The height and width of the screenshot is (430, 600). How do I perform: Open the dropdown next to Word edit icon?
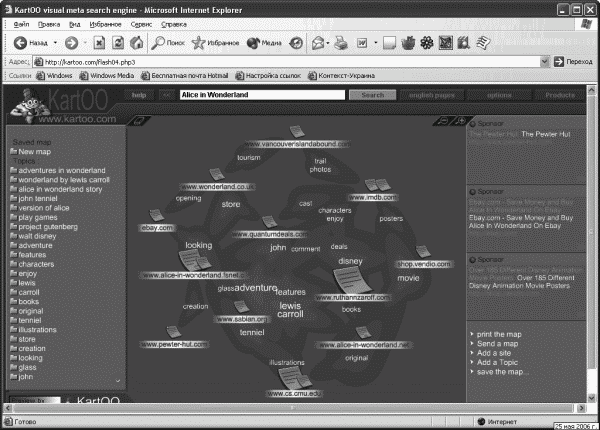[x=375, y=42]
